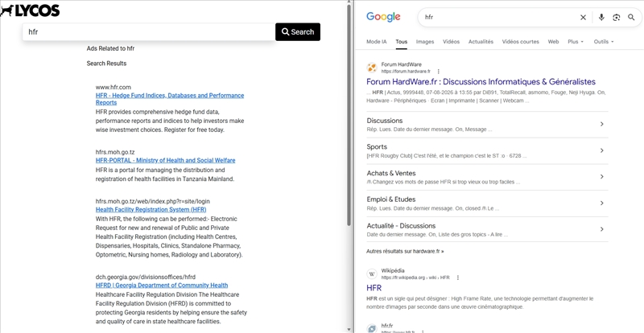This screenshot has width=644, height=333.
Task: Click the Ads Related to hfr text
Action: click(110, 48)
